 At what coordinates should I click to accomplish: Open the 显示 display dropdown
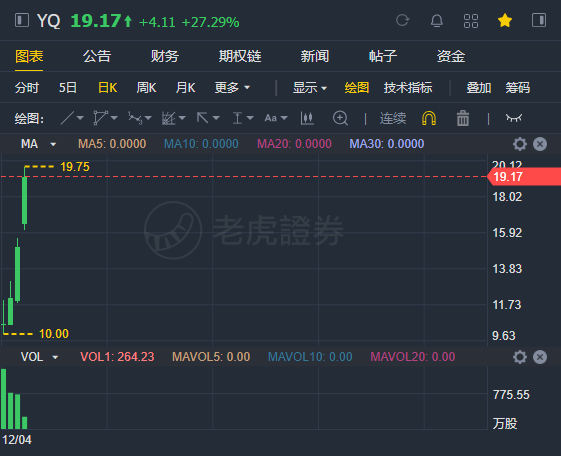310,88
